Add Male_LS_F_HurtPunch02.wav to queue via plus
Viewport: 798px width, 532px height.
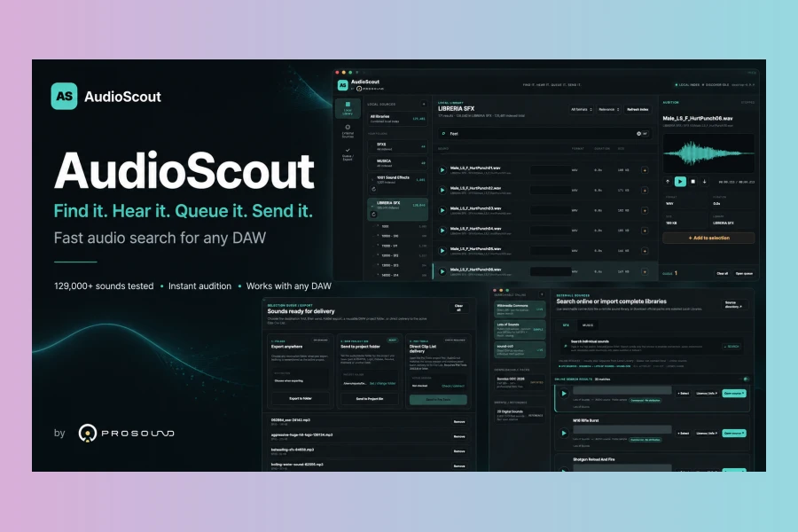click(x=645, y=190)
